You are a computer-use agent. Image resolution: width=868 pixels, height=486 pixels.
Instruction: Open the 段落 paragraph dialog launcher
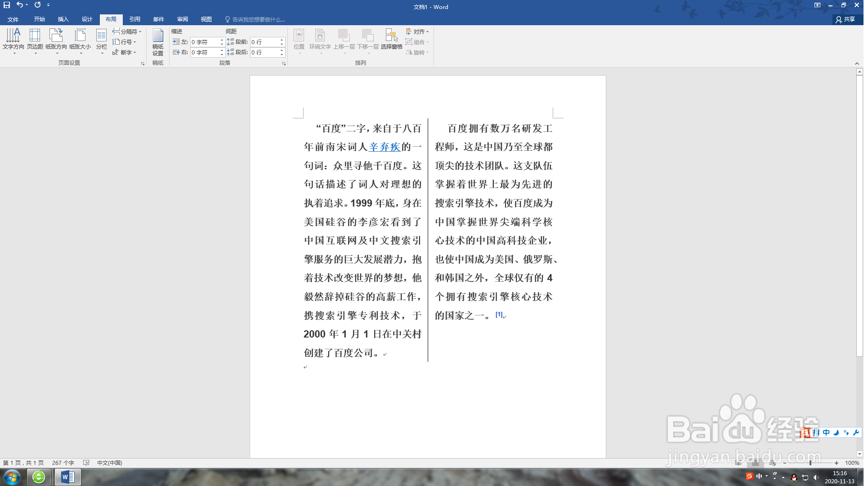[284, 63]
